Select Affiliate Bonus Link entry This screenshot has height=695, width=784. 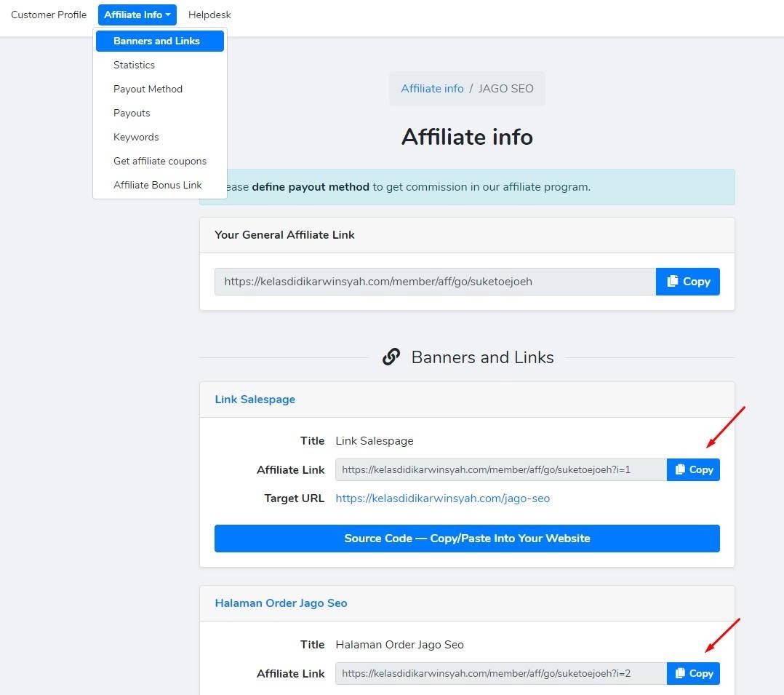pyautogui.click(x=158, y=185)
